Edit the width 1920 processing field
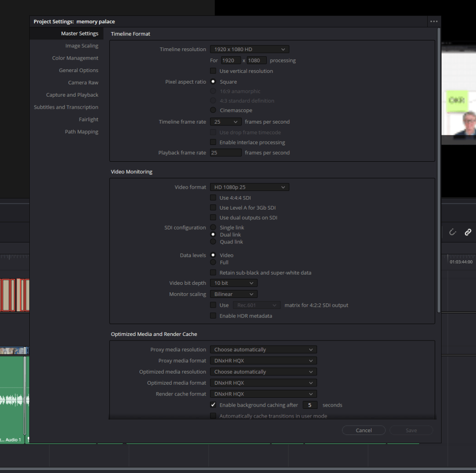Viewport: 476px width, 473px height. coord(231,60)
